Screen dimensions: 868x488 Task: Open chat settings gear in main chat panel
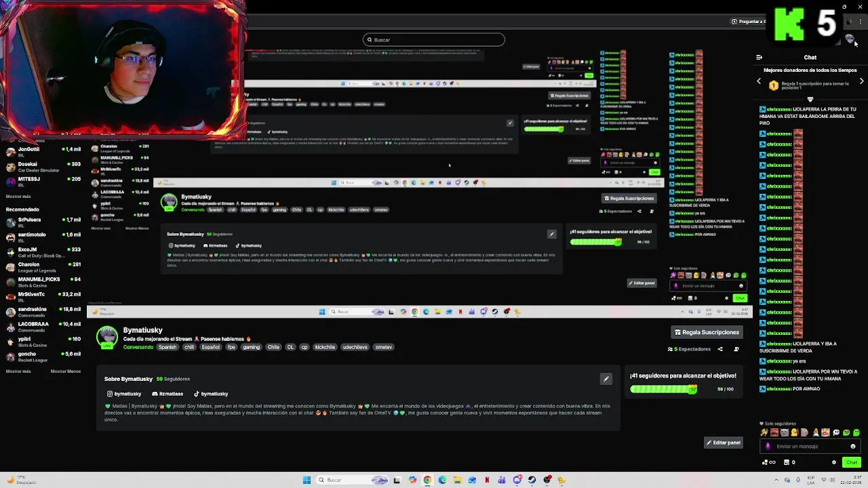click(x=834, y=462)
